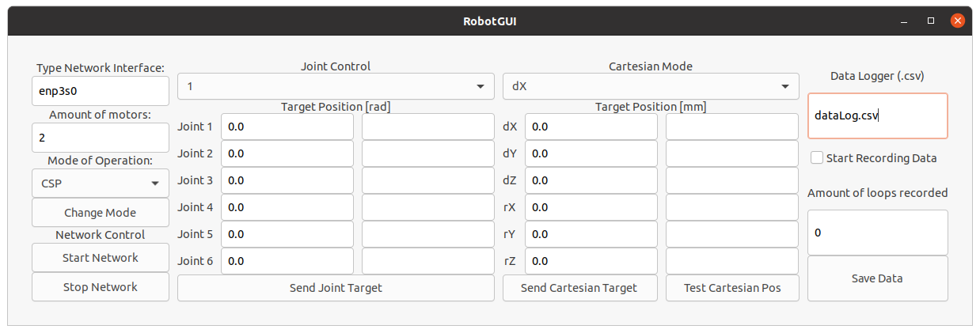Select the Joint 1 target position field

pyautogui.click(x=287, y=127)
